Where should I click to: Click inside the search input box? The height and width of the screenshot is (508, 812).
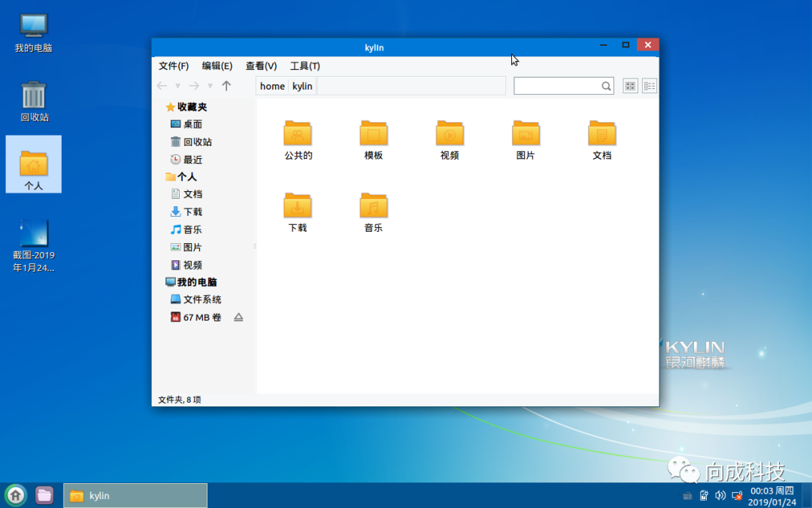pyautogui.click(x=560, y=86)
